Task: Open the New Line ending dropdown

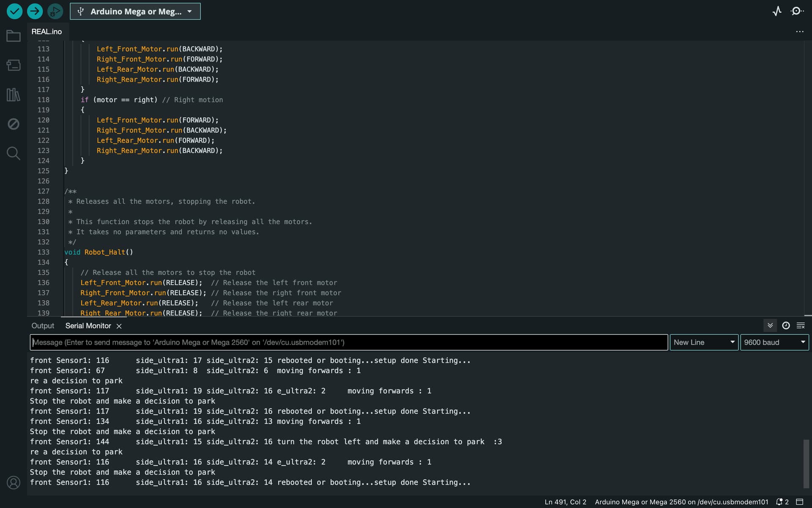Action: pyautogui.click(x=704, y=342)
